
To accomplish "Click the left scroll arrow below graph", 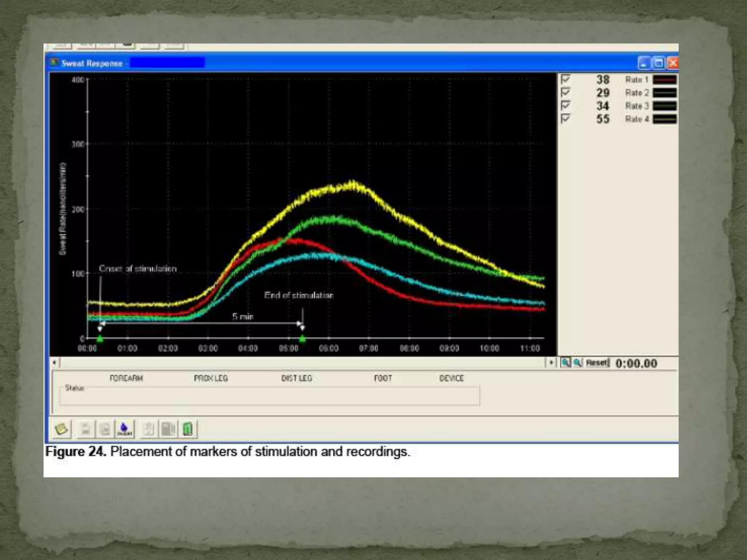I will pos(54,362).
